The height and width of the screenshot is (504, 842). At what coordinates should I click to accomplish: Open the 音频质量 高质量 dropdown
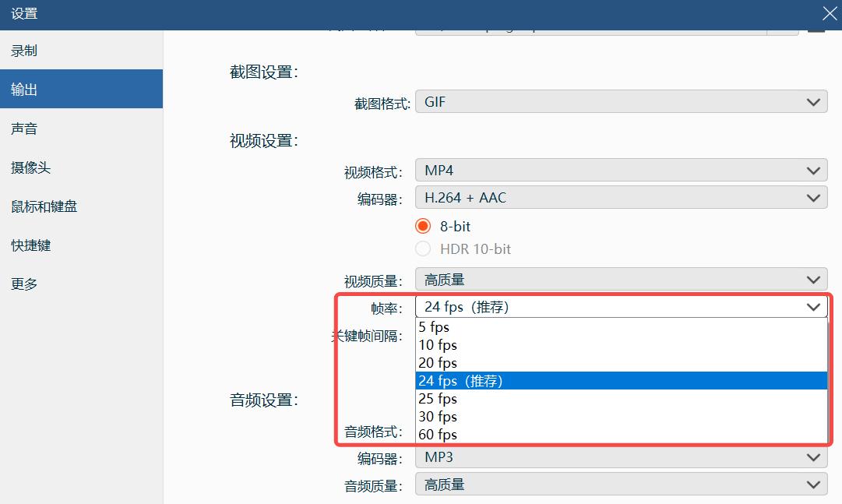pyautogui.click(x=619, y=484)
